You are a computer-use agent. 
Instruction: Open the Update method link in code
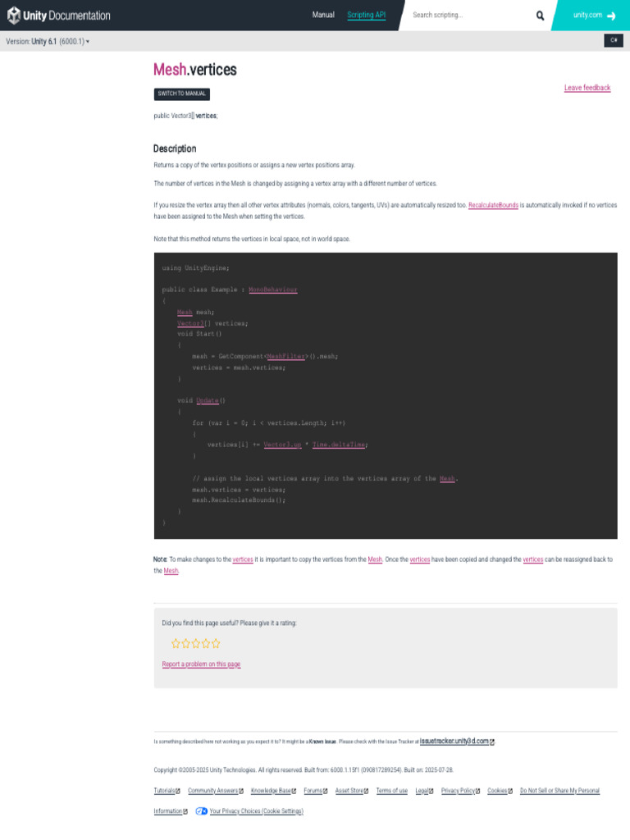(208, 400)
